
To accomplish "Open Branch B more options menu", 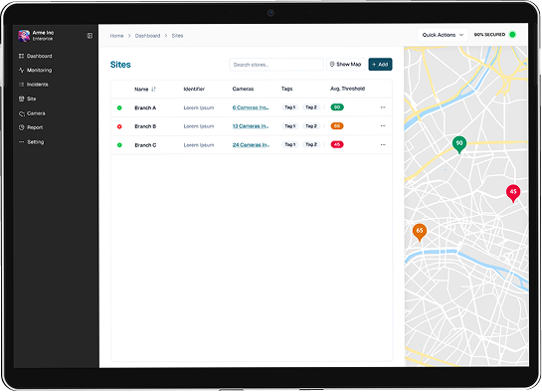I will coord(383,125).
